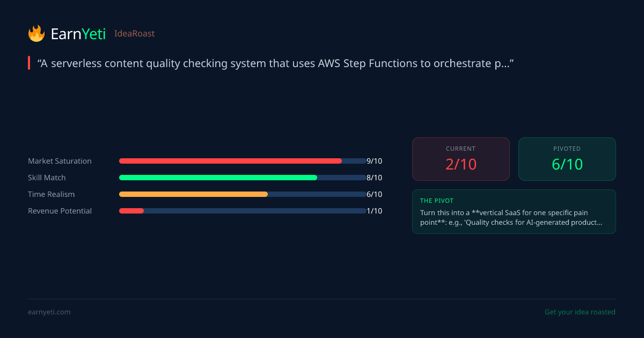Viewport: 644px width, 338px height.
Task: Click the Time Realism label
Action: tap(52, 194)
